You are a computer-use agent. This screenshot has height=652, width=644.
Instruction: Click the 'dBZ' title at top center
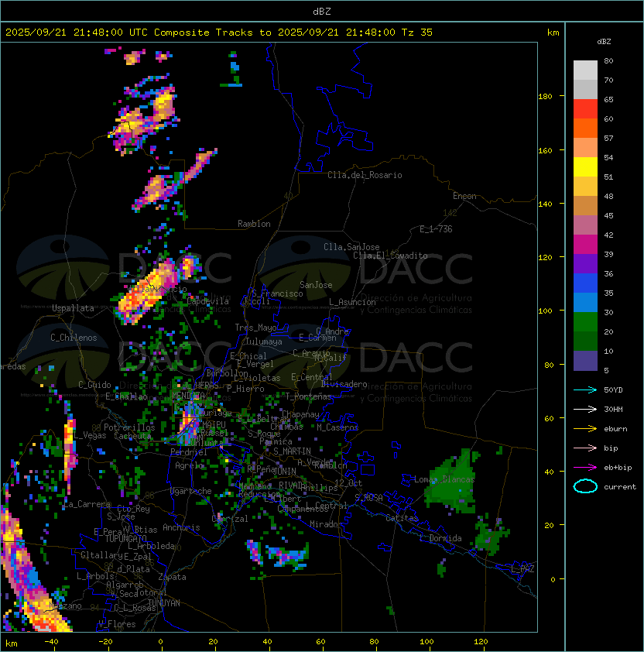coord(322,11)
